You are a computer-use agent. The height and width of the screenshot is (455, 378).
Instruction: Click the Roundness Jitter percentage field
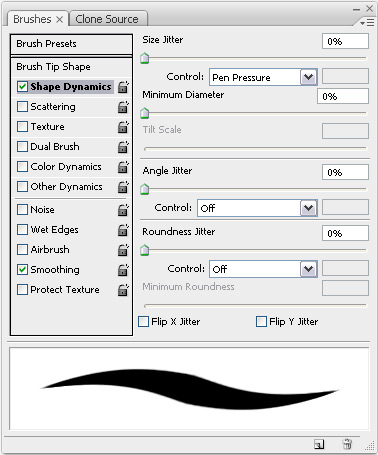pos(345,233)
